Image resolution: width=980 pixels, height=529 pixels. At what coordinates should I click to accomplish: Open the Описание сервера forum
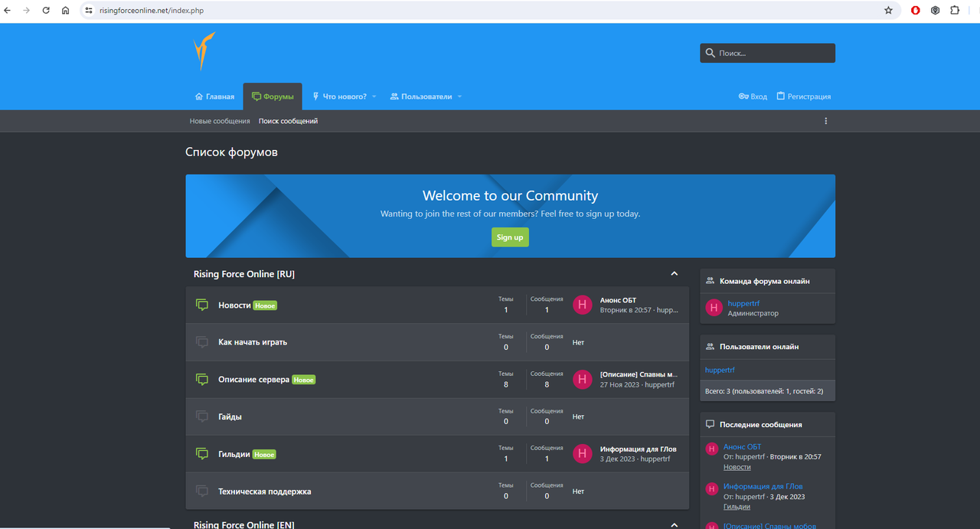(253, 379)
